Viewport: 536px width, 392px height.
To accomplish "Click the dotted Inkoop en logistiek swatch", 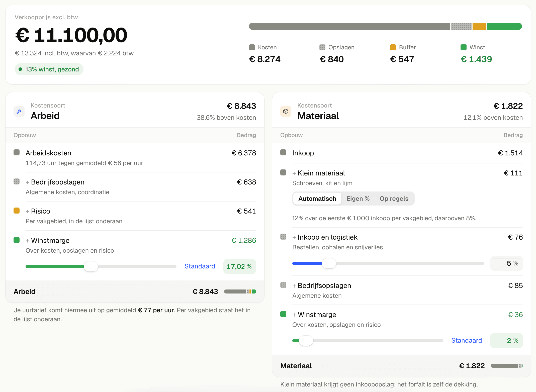I will tap(283, 237).
